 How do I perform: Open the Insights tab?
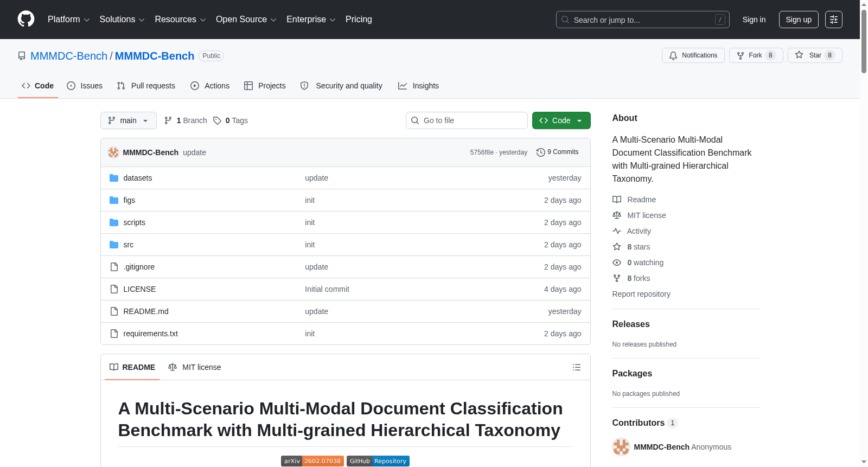[x=418, y=86]
